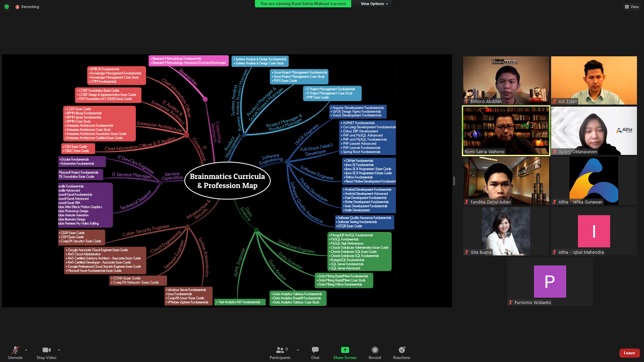Select Romi Satria Wahono's video tile

coord(506,131)
